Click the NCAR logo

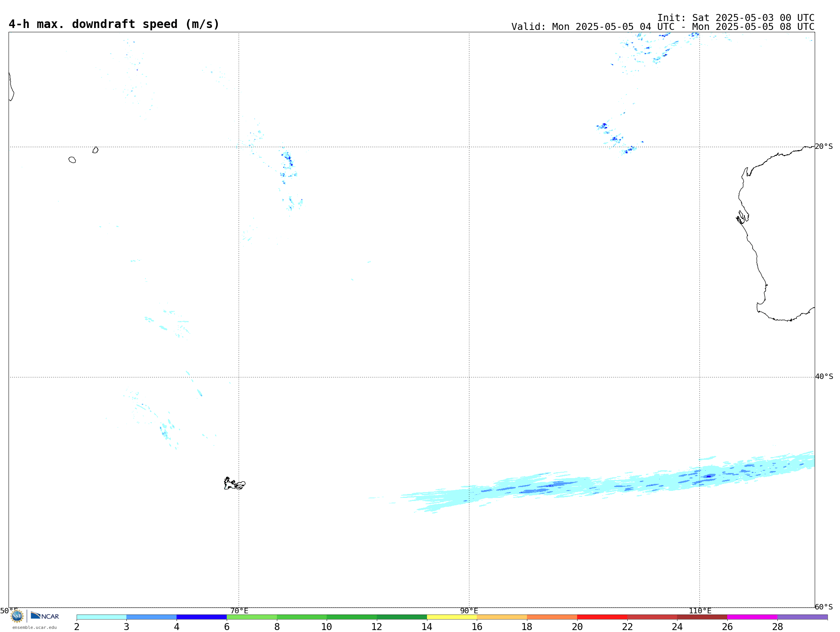45,616
